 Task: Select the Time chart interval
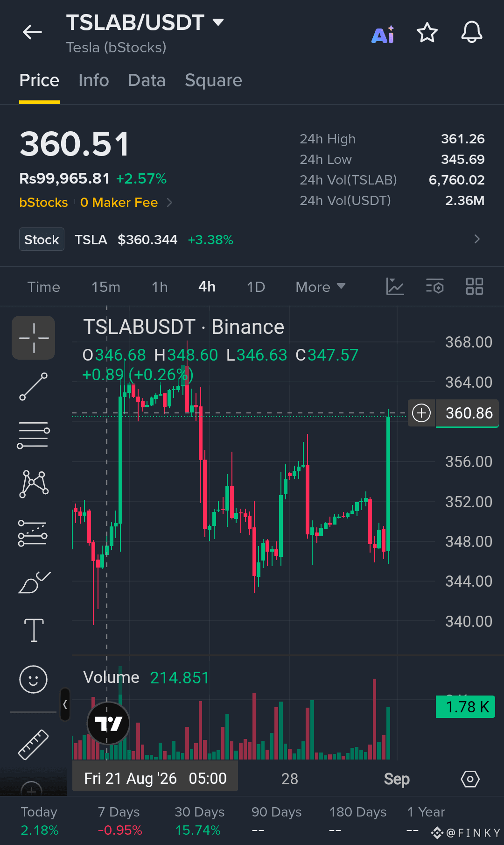click(x=43, y=287)
